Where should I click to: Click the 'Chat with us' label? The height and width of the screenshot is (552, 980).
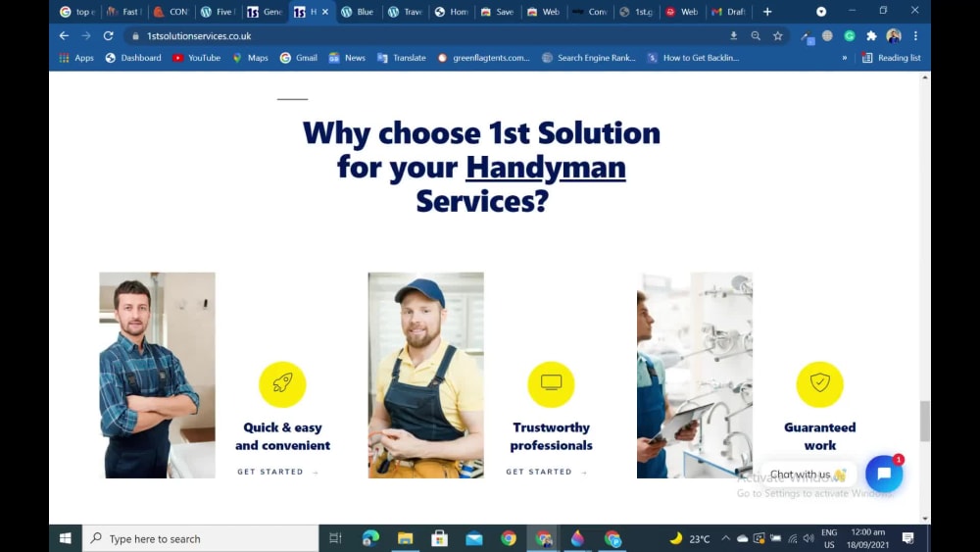pos(808,475)
